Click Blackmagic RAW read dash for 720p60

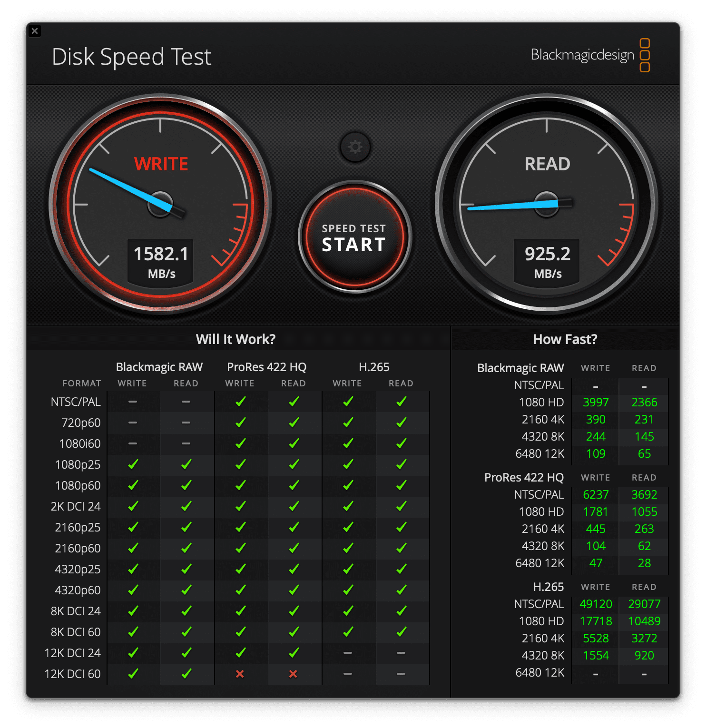coord(186,423)
